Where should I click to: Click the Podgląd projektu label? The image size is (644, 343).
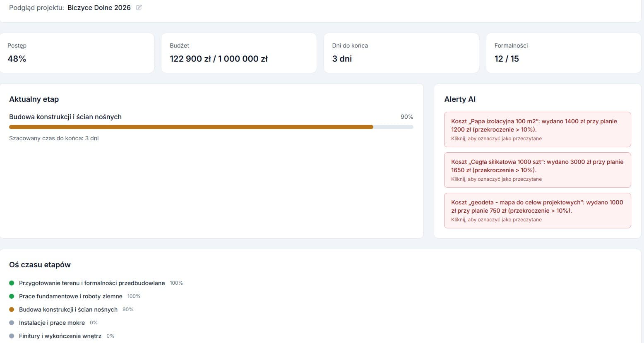(x=36, y=7)
